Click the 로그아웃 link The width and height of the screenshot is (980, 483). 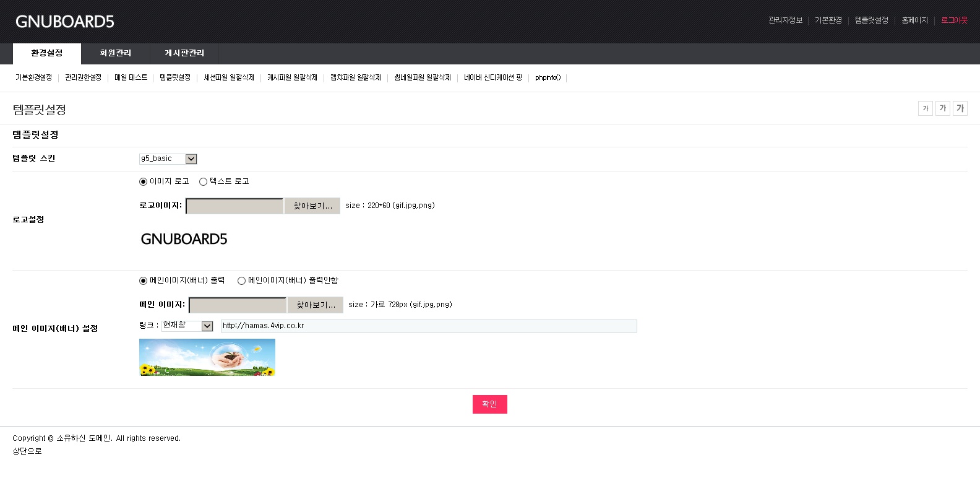tap(953, 20)
